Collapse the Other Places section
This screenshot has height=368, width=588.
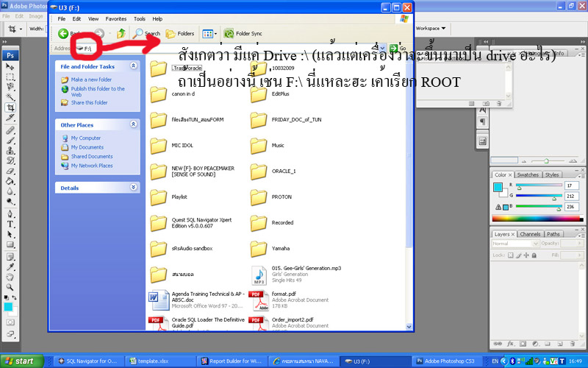tap(133, 124)
